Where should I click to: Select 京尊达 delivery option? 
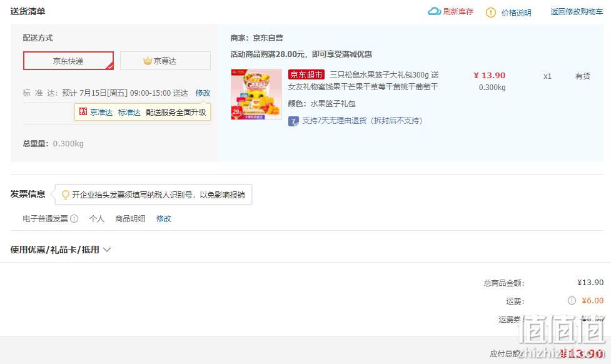[165, 61]
